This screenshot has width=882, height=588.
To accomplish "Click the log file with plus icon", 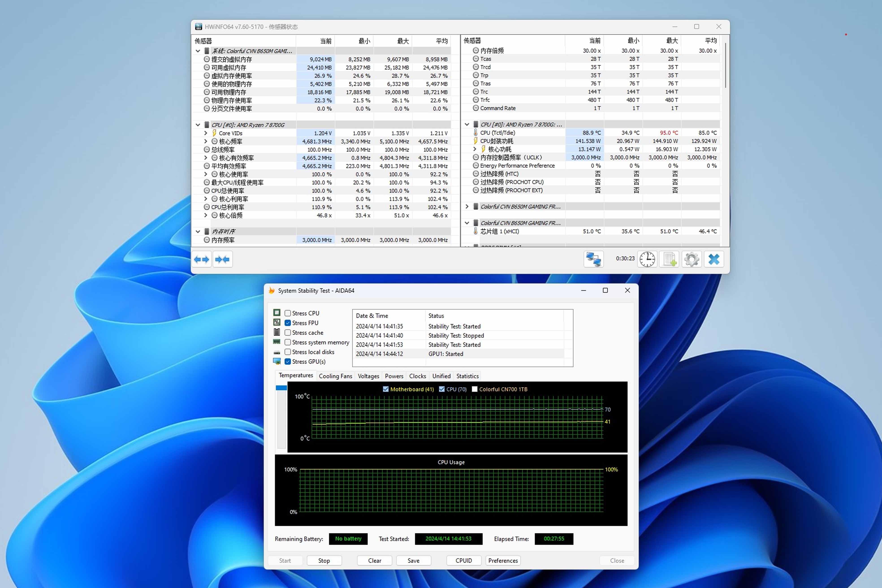I will (x=669, y=259).
